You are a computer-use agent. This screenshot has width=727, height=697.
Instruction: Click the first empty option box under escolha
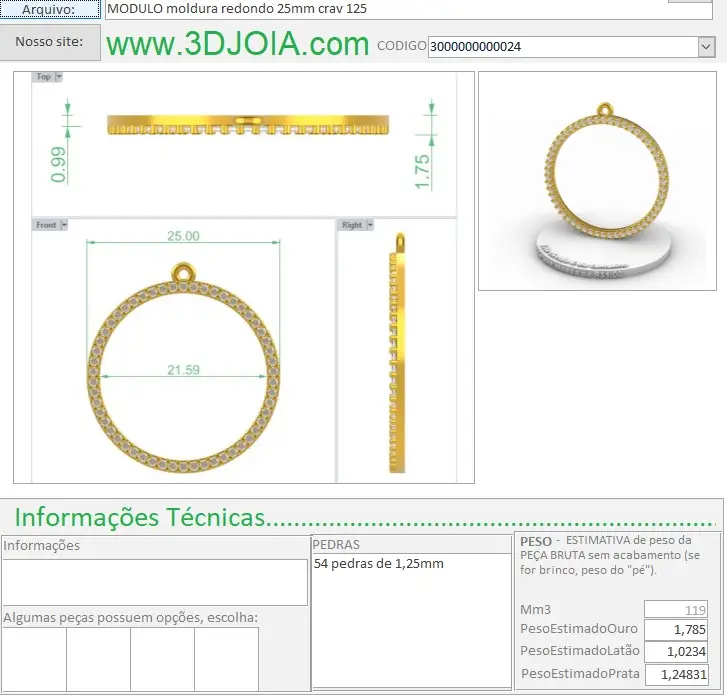(x=34, y=659)
